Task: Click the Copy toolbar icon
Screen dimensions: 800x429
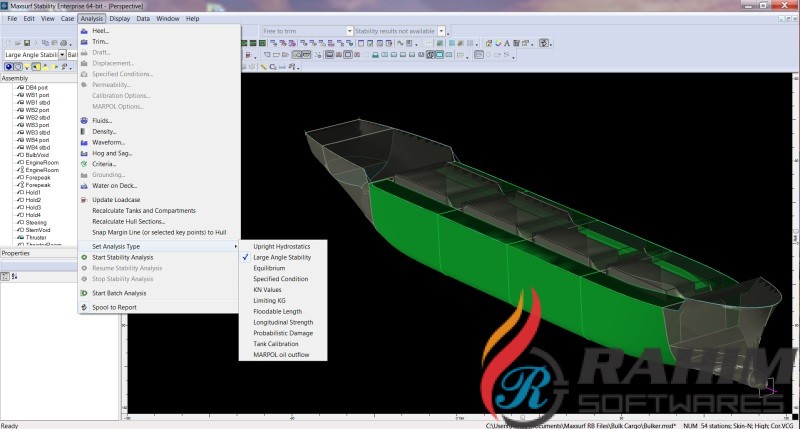Action: click(x=45, y=43)
